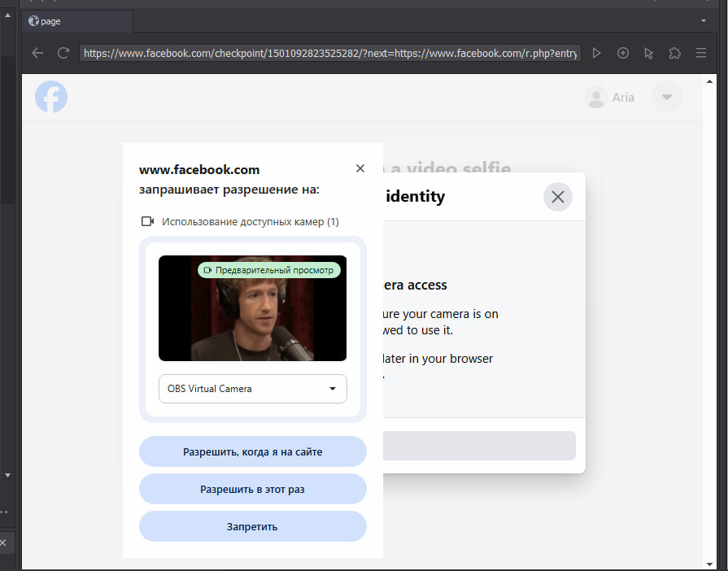Click the page scrollbar down arrow
The width and height of the screenshot is (728, 571).
(709, 564)
